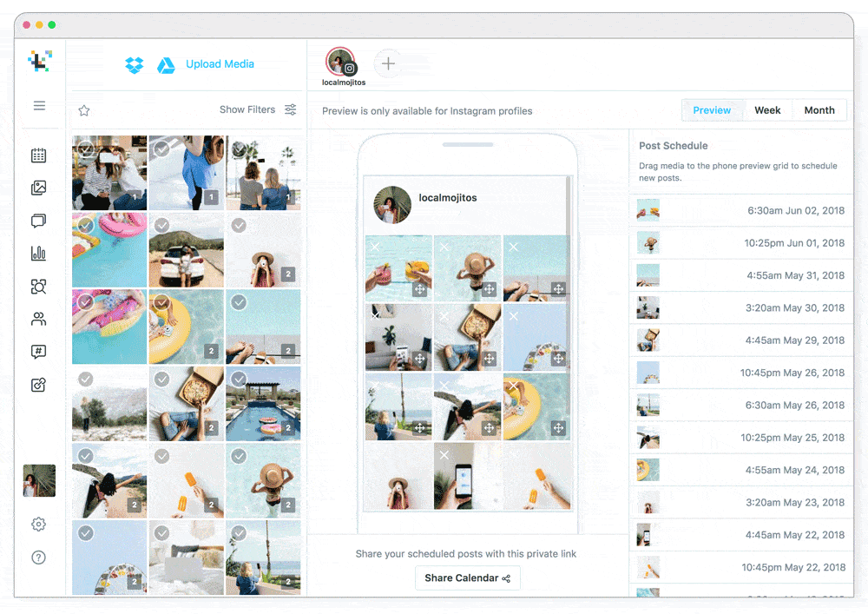Toggle the star filter to show favorite media

pyautogui.click(x=83, y=110)
